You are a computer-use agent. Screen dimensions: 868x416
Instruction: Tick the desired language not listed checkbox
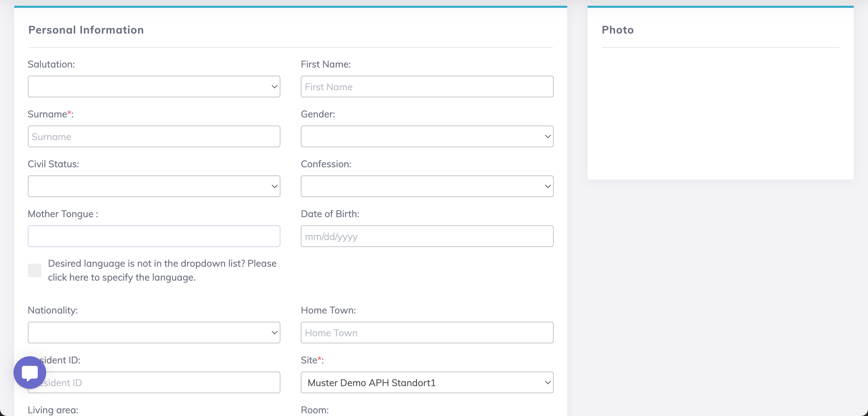click(x=35, y=270)
